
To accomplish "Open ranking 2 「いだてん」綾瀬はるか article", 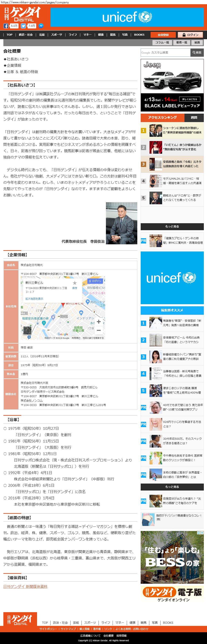I will [172, 147].
